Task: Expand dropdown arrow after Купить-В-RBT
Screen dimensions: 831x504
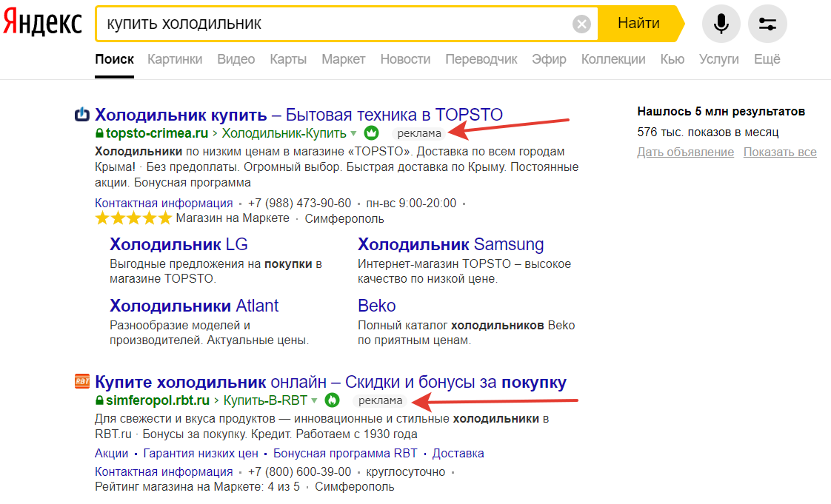Action: point(314,401)
